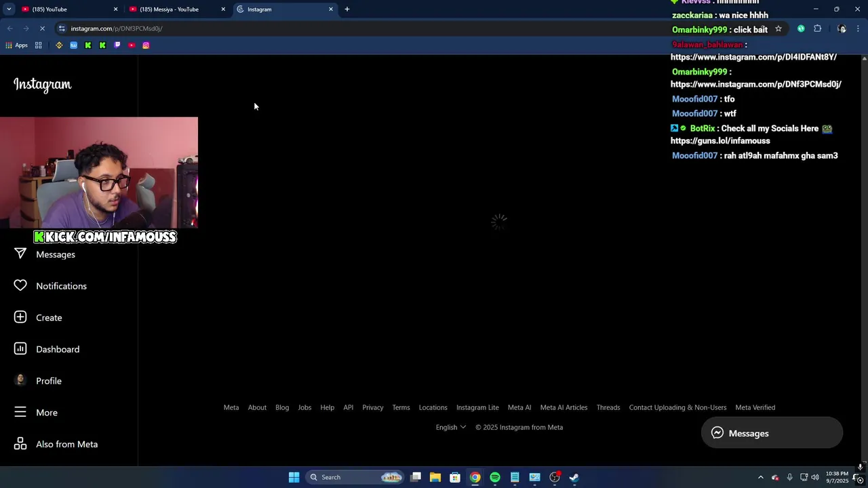Open File Explorer from the taskbar
The width and height of the screenshot is (868, 488).
(435, 477)
